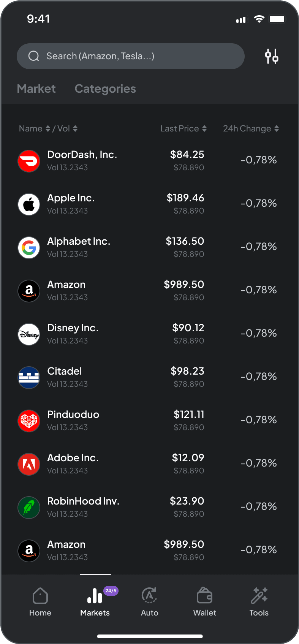Tap the RobinHood feather logo icon
The width and height of the screenshot is (299, 644).
click(x=29, y=507)
